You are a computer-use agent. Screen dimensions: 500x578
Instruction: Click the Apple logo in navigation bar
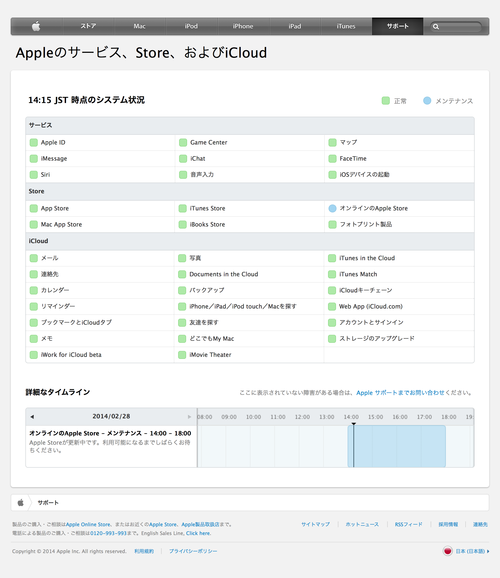pos(36,26)
